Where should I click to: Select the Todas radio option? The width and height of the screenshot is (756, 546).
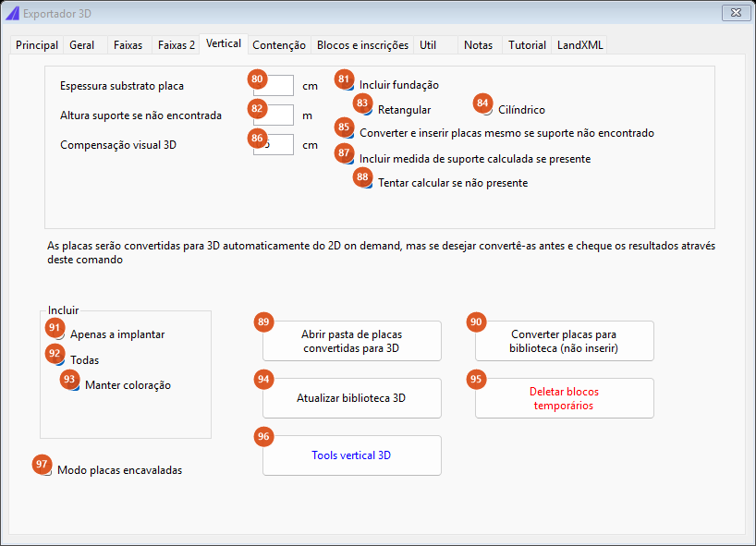coord(79,360)
